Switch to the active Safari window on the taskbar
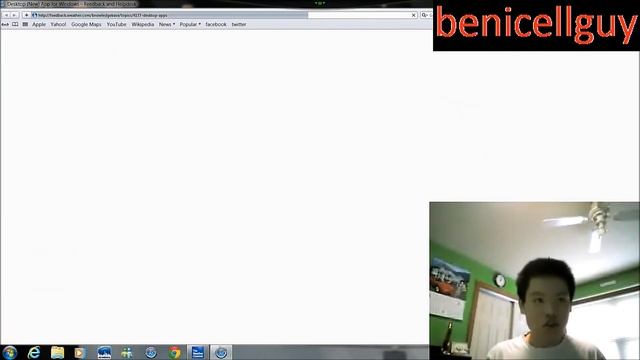 pyautogui.click(x=221, y=353)
